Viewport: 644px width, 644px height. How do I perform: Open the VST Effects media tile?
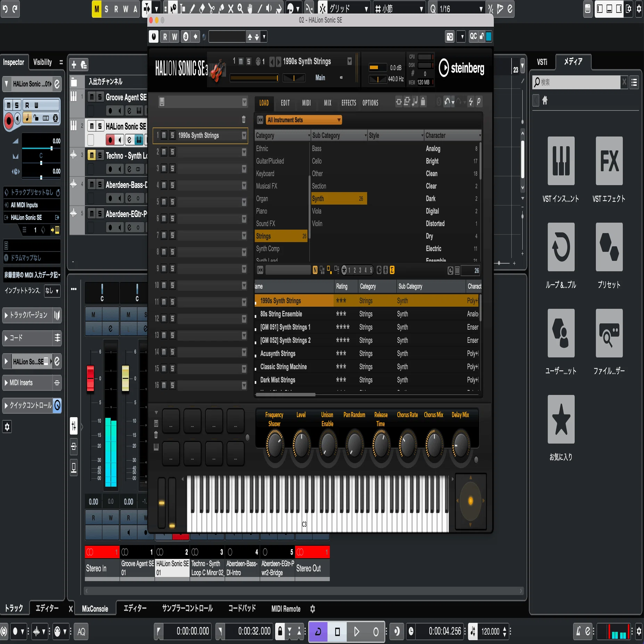[609, 161]
